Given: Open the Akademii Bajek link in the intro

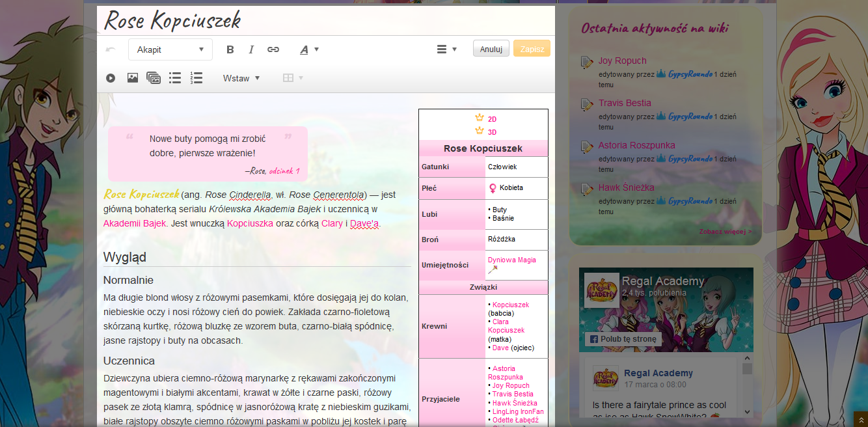Looking at the screenshot, I should (135, 223).
